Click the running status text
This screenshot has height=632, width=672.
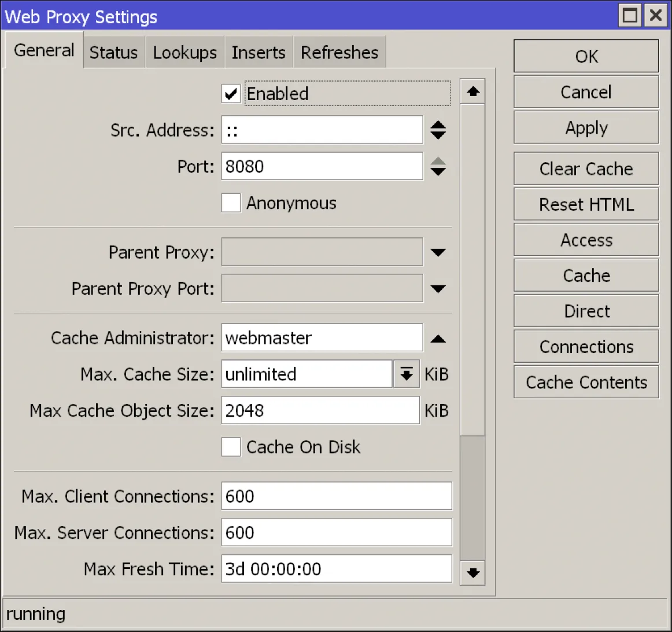click(x=36, y=614)
